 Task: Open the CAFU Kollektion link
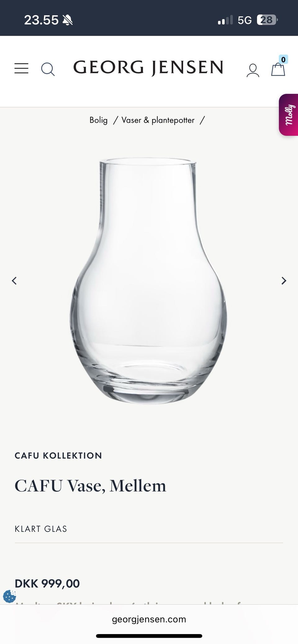(58, 456)
